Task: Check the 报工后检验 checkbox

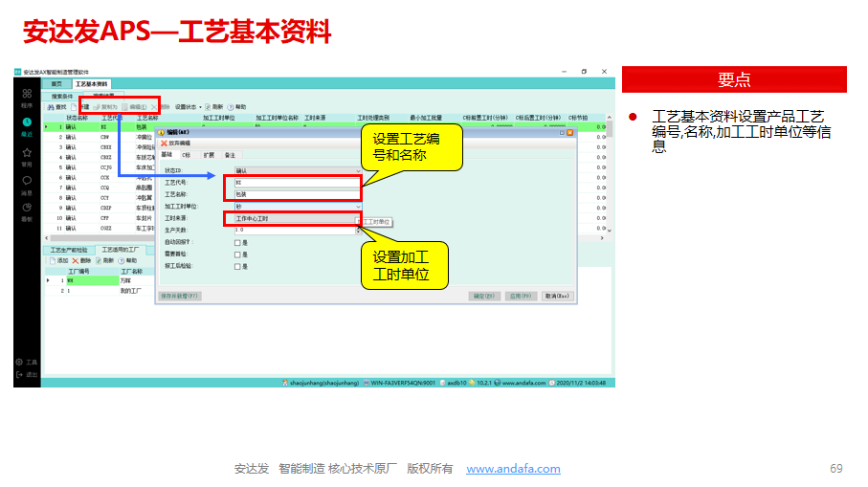Action: pos(236,265)
